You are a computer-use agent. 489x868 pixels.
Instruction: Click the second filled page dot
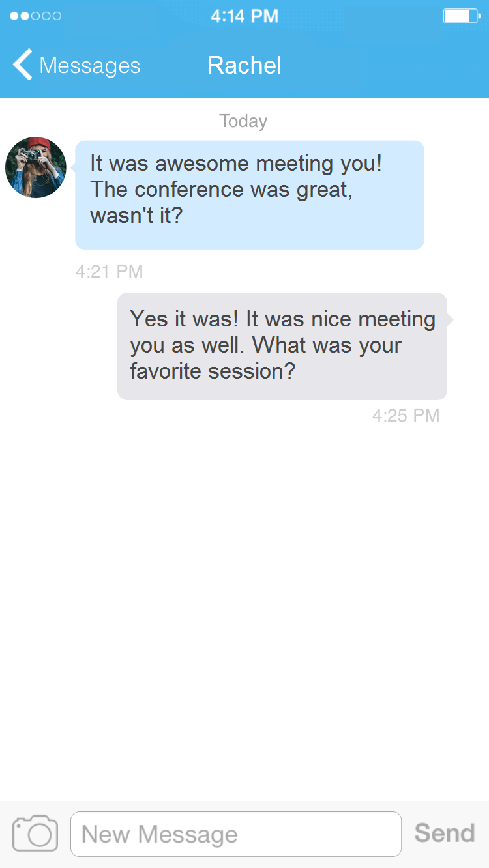click(x=26, y=16)
